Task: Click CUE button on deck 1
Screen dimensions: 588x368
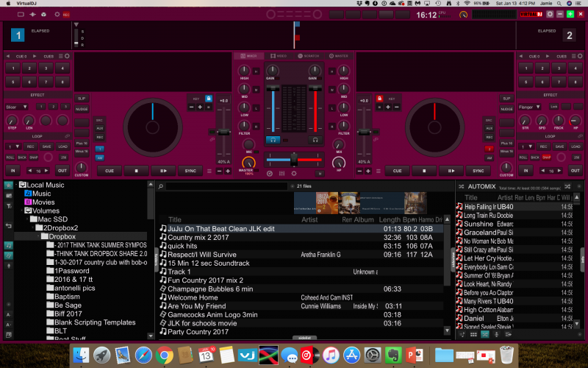Action: (110, 171)
